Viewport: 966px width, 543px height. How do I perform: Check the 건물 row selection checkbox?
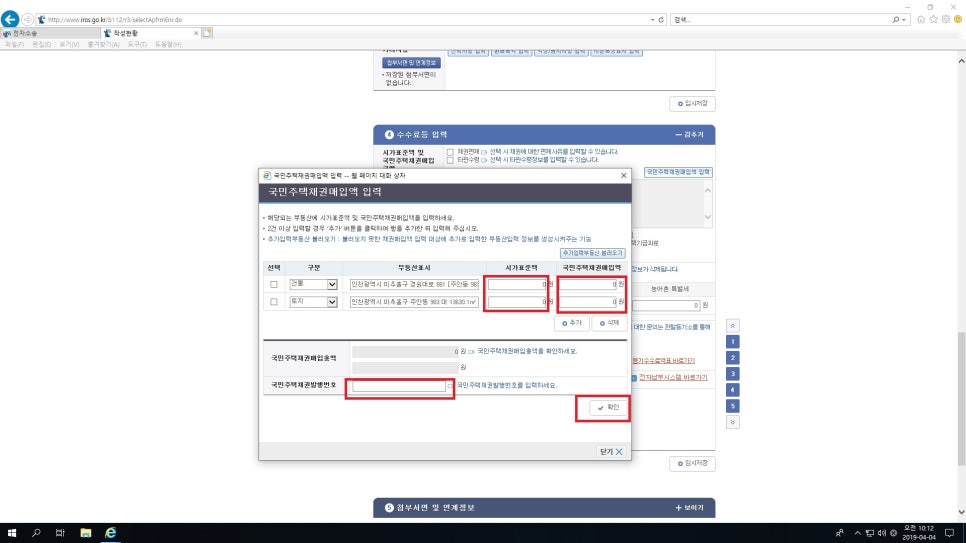tap(274, 284)
